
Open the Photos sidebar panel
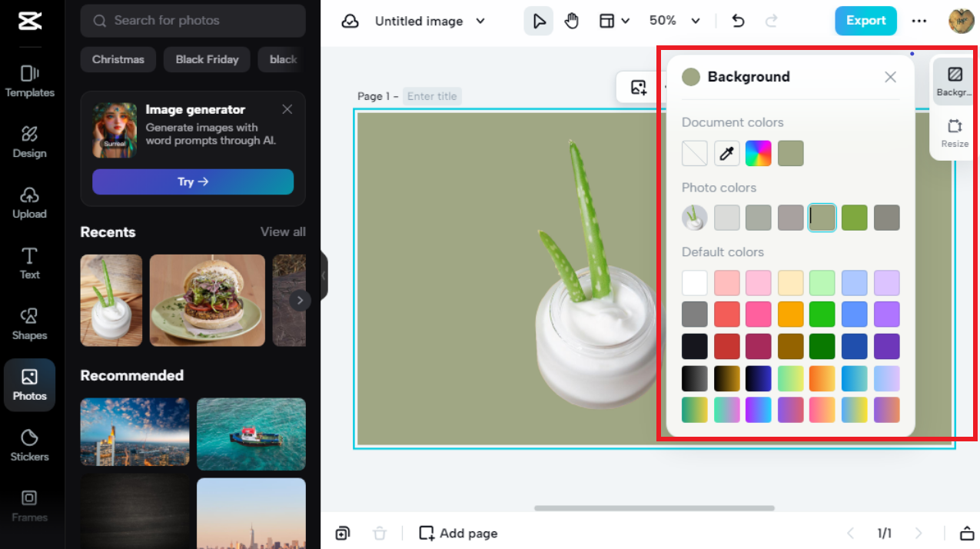click(x=30, y=384)
